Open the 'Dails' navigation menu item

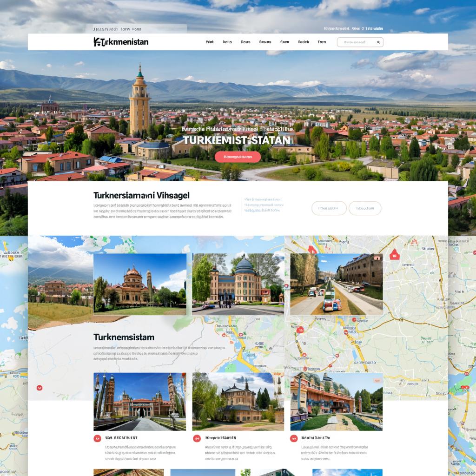(x=227, y=42)
